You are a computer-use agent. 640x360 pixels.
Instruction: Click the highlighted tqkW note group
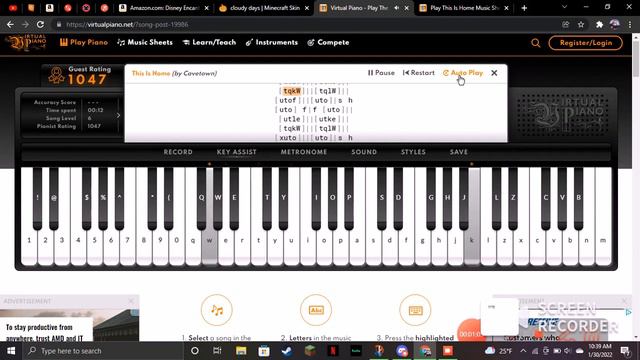tap(292, 91)
